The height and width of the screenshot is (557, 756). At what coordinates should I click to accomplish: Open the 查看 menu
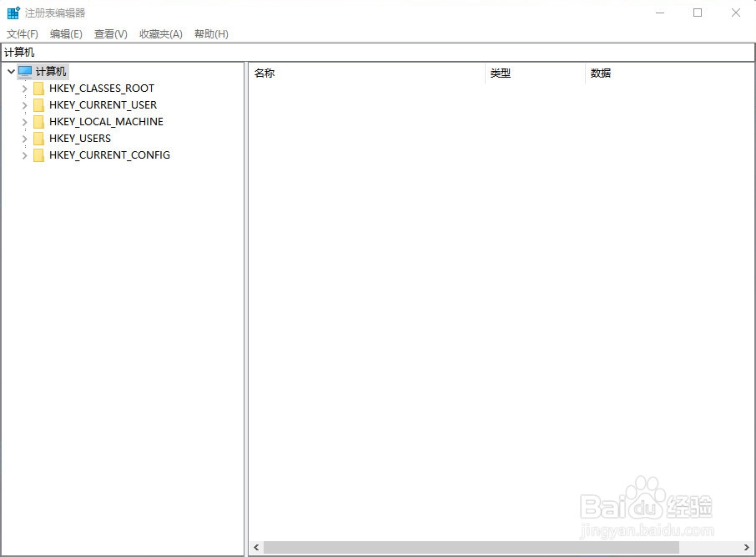(x=109, y=33)
